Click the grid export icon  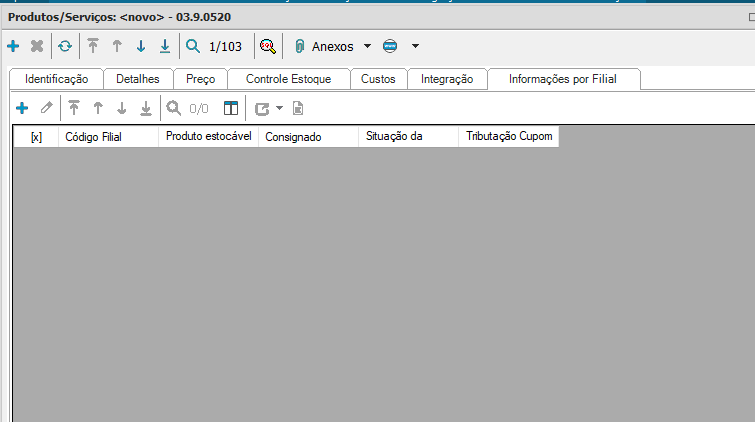pos(262,109)
